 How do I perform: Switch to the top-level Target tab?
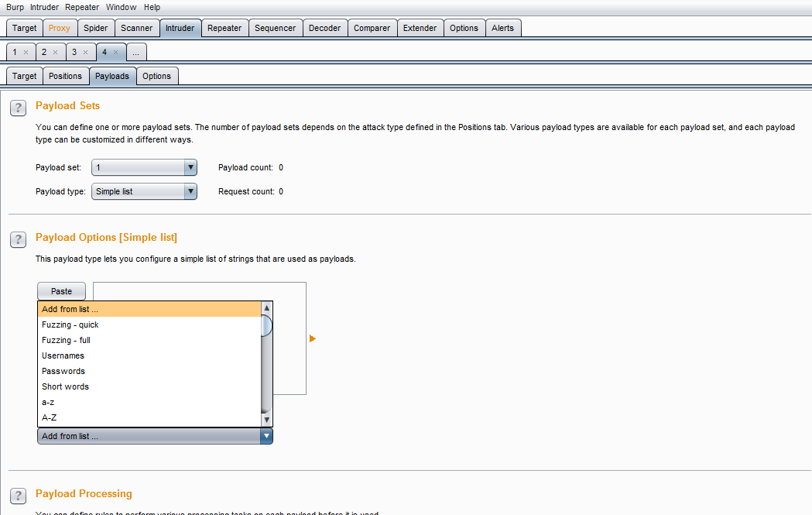(24, 28)
